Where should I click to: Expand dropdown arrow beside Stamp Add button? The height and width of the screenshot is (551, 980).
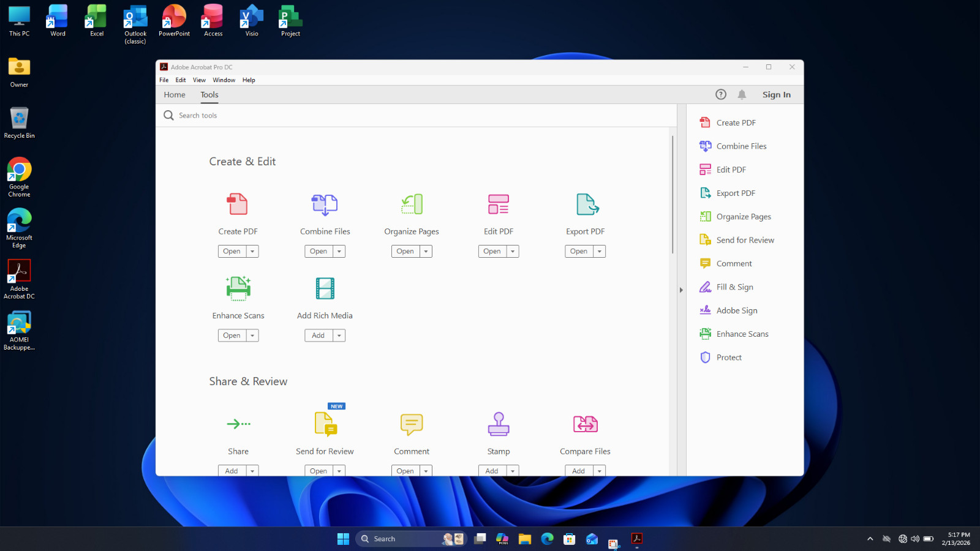coord(513,471)
